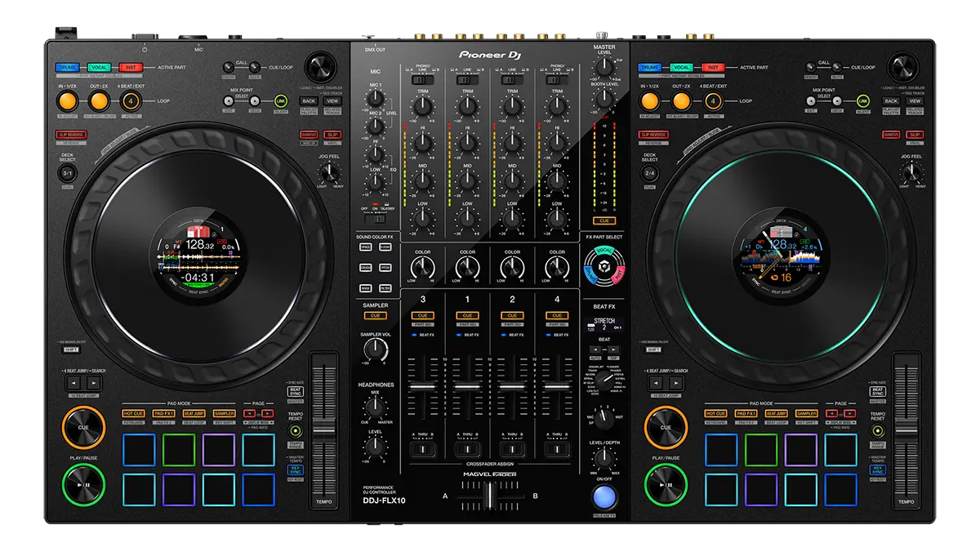Click the right CALL arrow on left deck
980x552 pixels.
(255, 68)
